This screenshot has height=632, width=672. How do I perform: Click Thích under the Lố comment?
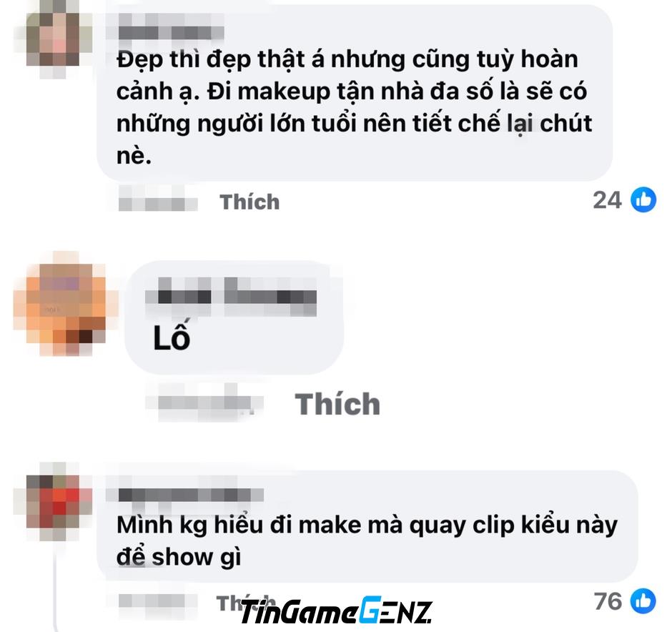(337, 404)
